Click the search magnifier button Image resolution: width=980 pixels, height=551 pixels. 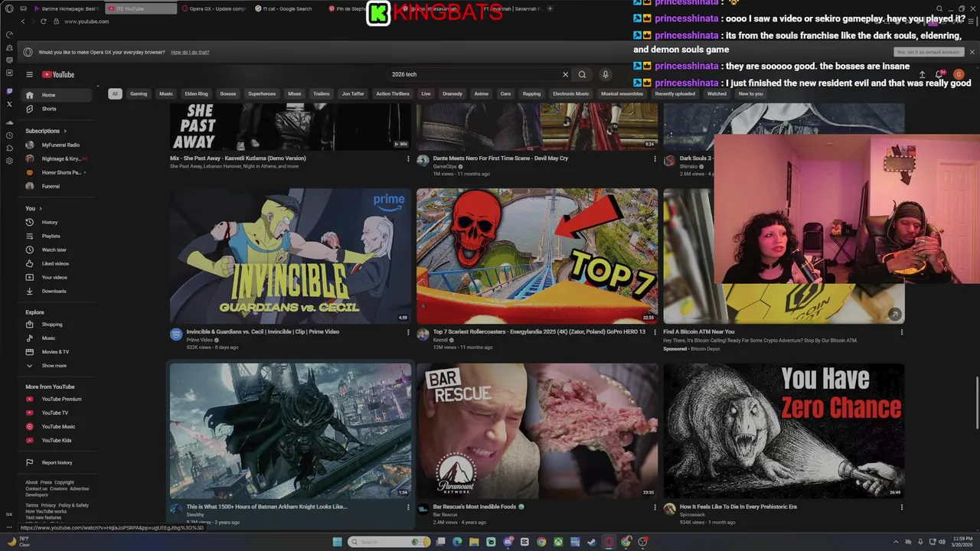582,74
